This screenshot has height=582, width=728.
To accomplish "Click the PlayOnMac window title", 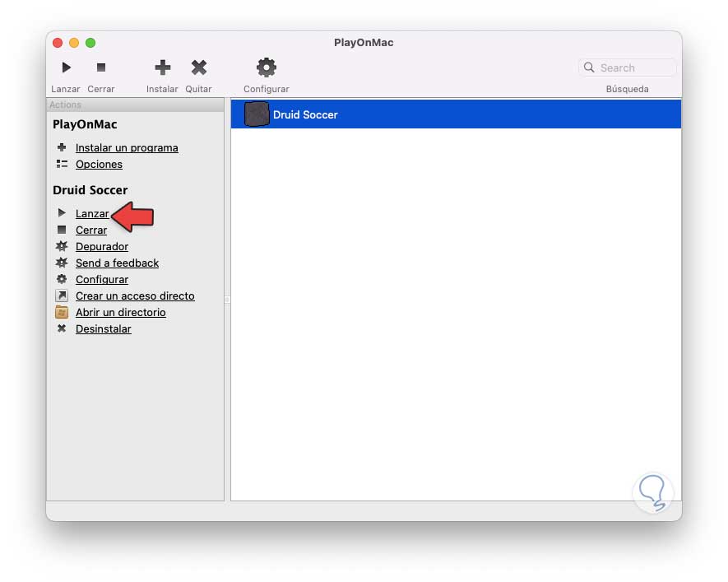I will (364, 42).
